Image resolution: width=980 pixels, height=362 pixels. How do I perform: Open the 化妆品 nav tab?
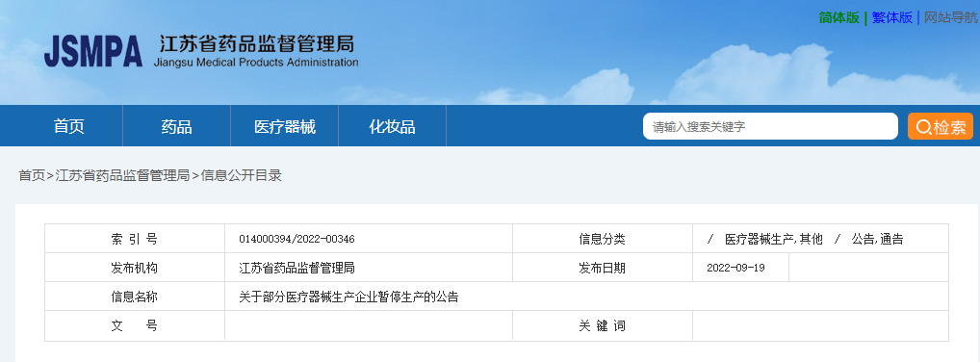point(393,126)
